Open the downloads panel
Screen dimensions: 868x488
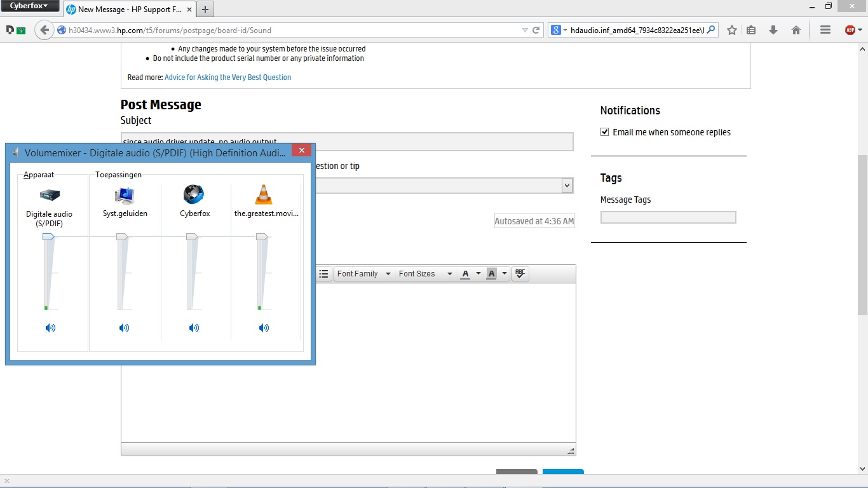(x=773, y=30)
